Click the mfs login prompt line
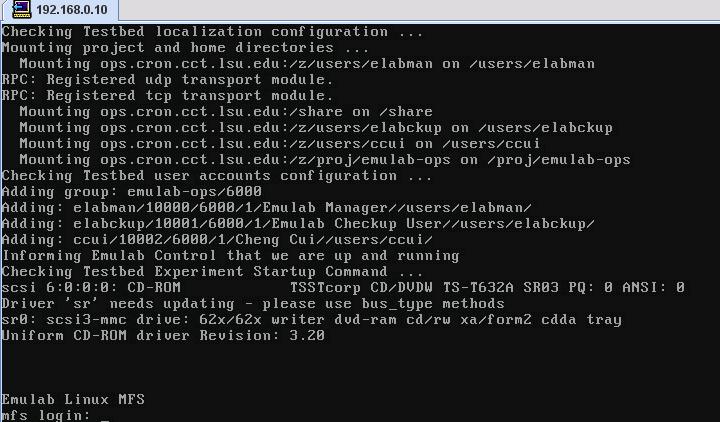The image size is (720, 422). (x=46, y=415)
